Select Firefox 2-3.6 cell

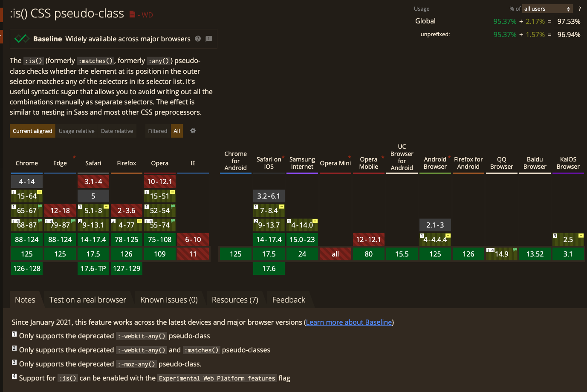click(x=127, y=210)
